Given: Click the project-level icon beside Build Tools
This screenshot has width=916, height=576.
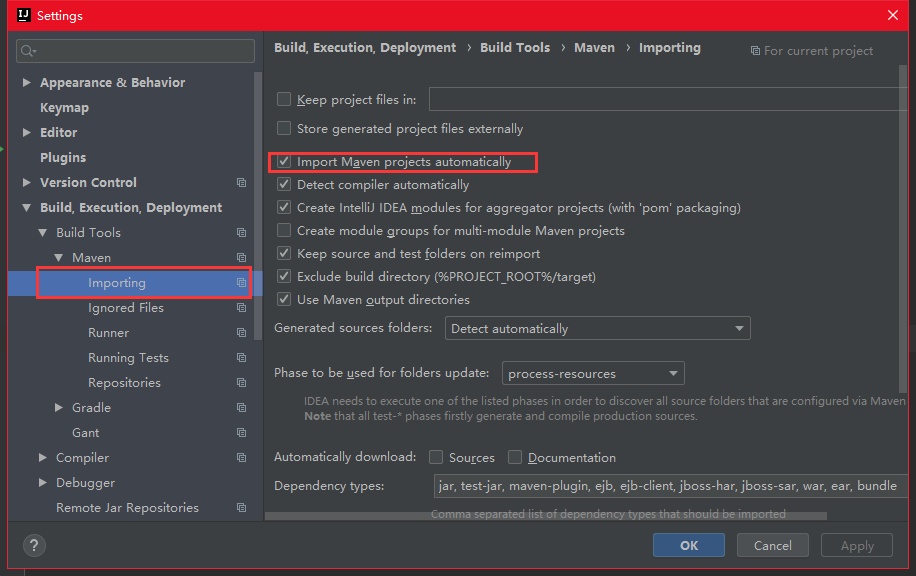Looking at the screenshot, I should point(241,233).
